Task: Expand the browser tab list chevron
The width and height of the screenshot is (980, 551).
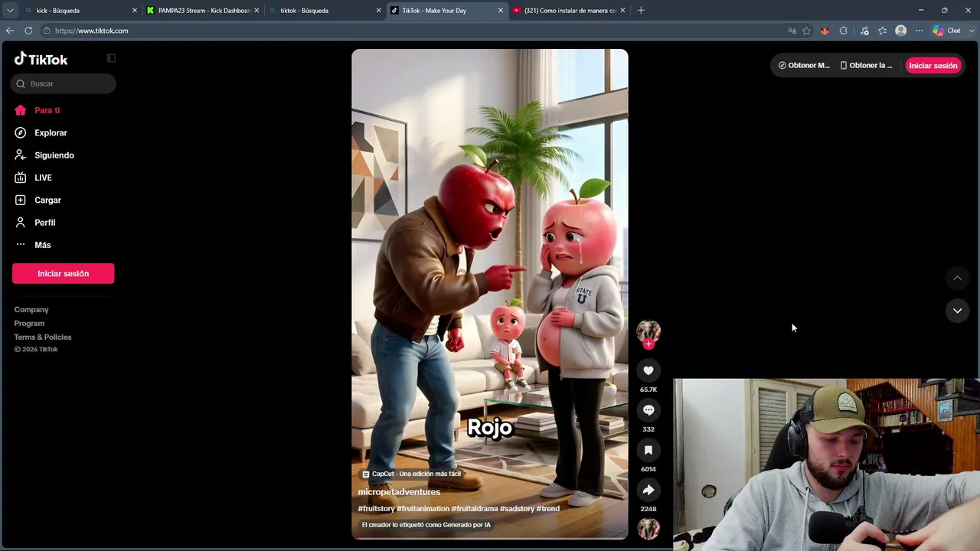Action: coord(10,10)
